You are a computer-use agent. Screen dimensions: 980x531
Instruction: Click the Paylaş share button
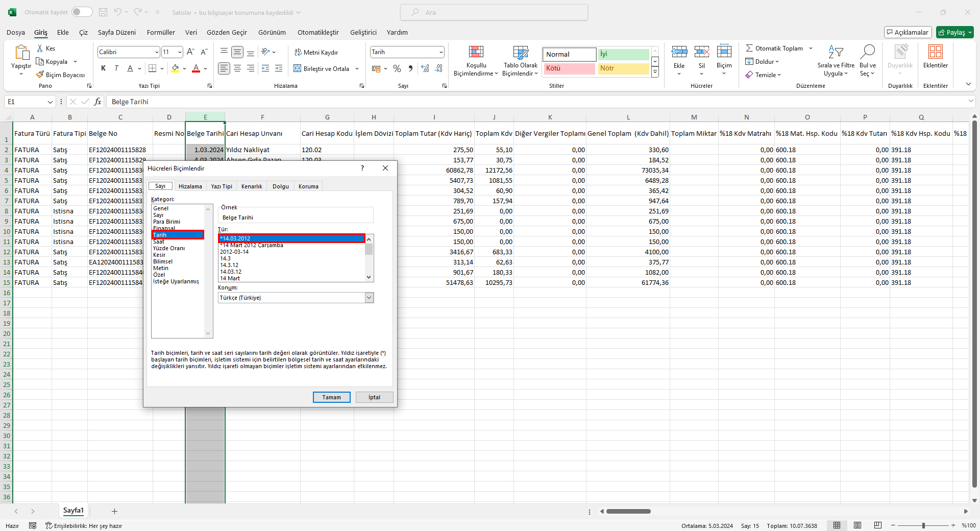coord(954,32)
